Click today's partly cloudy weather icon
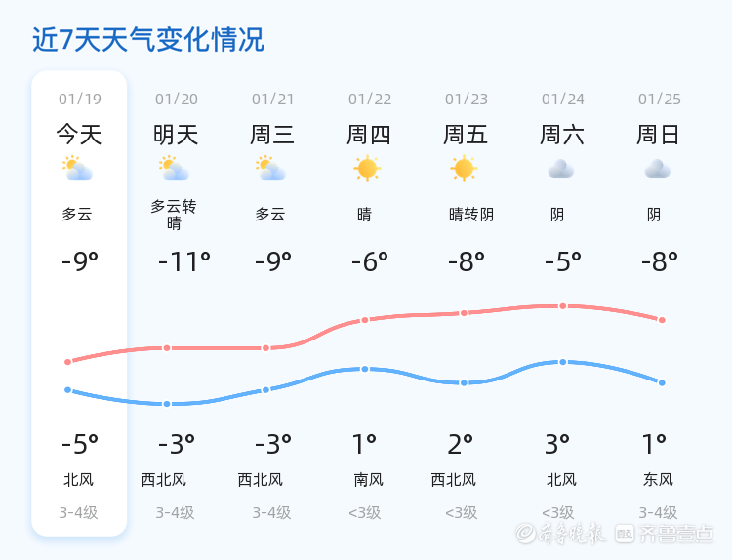Screen dimensions: 732x560 tap(77, 170)
